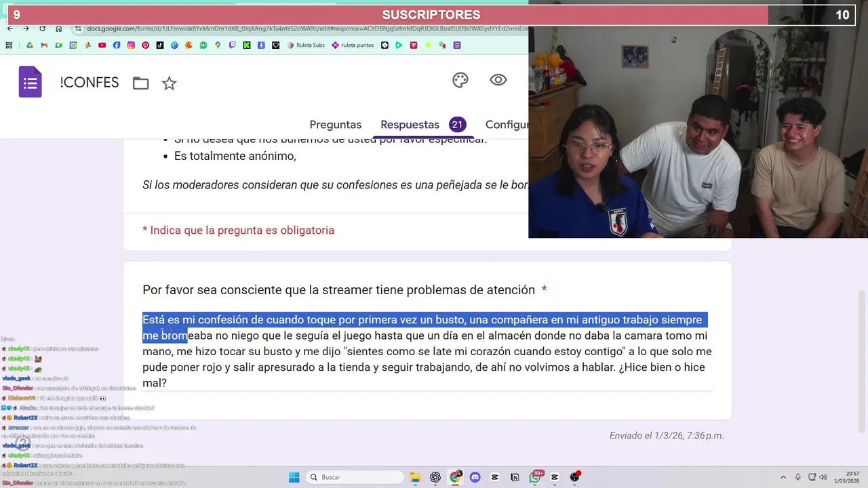Click the !CONFES form title
868x488 pixels.
tap(89, 83)
